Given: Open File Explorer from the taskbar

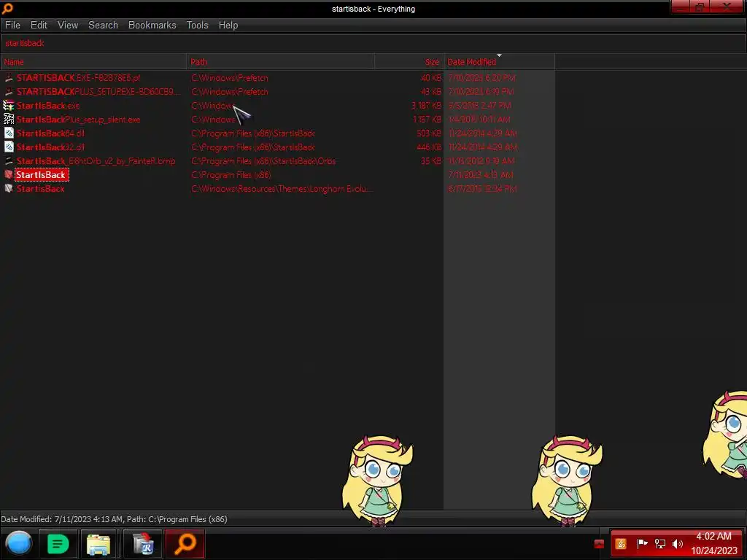Looking at the screenshot, I should point(98,543).
